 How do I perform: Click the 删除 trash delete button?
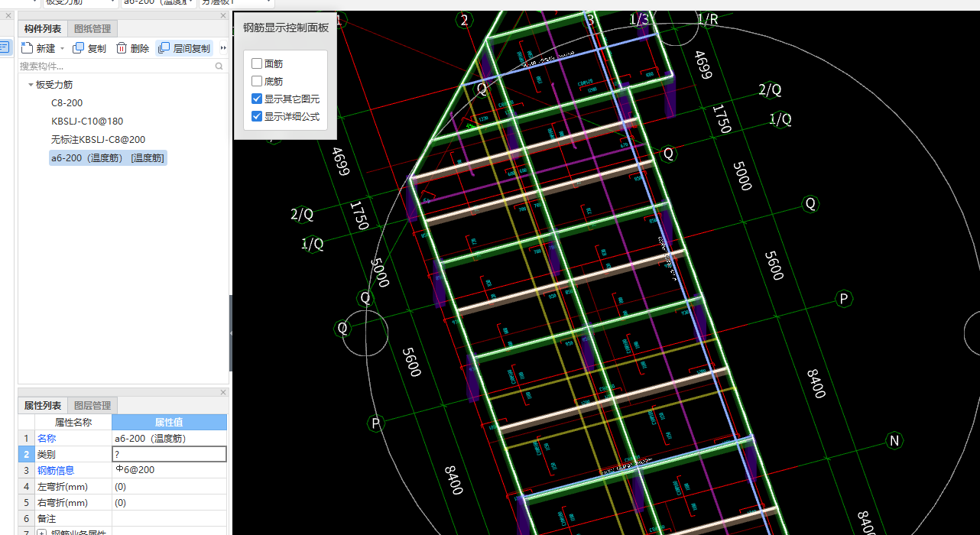[x=132, y=48]
